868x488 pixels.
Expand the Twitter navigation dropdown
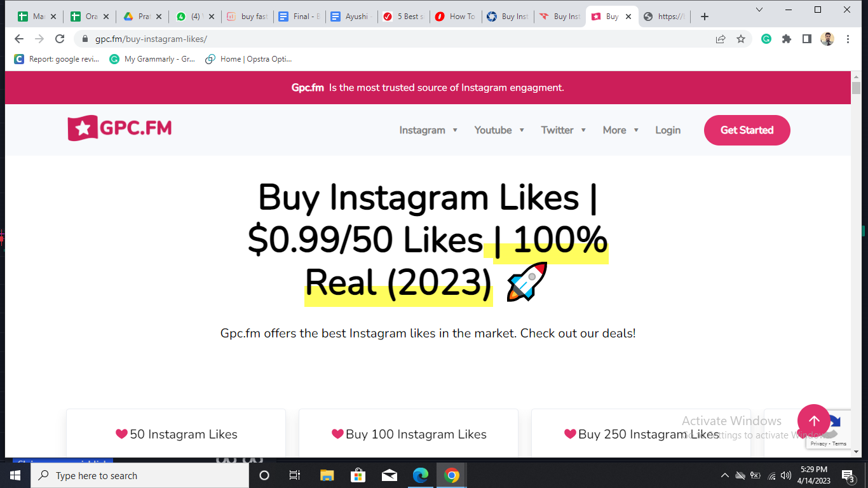[564, 130]
